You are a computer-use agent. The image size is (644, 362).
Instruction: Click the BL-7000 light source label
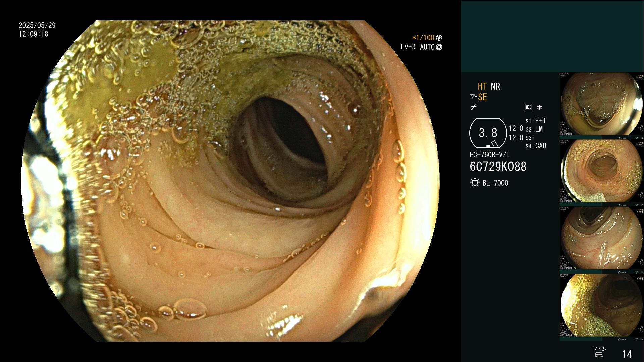[x=495, y=183]
